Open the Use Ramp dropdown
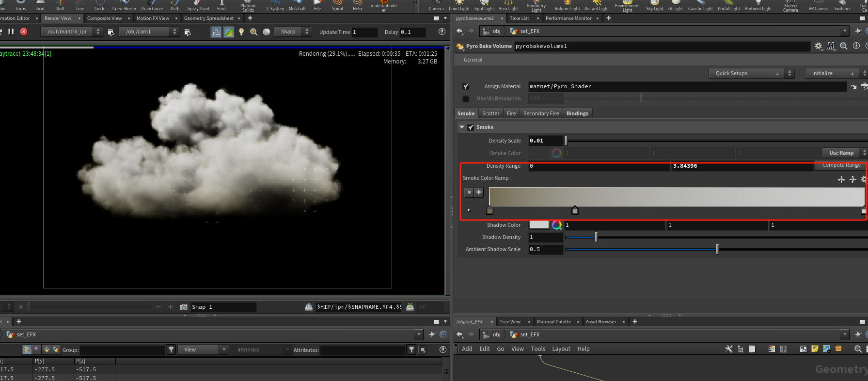 pyautogui.click(x=845, y=153)
